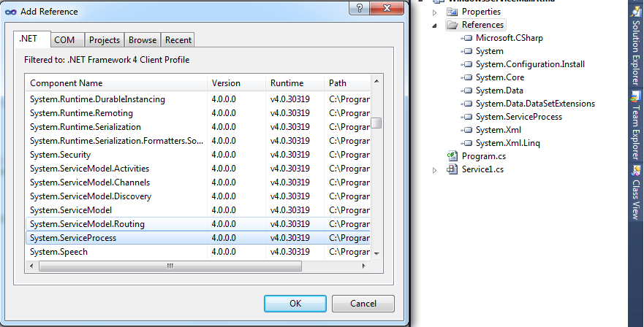Open the Browse tab

(x=143, y=40)
